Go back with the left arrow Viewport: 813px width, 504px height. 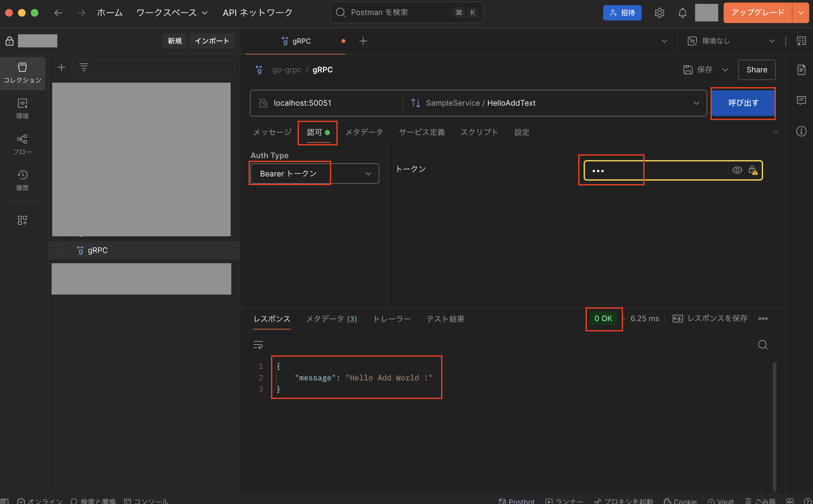point(58,13)
